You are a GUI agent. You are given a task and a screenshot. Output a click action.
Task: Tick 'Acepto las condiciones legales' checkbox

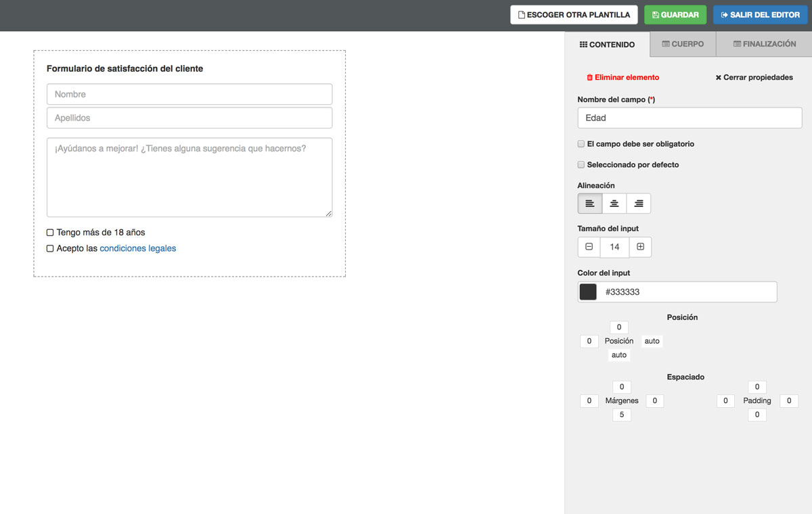point(50,249)
